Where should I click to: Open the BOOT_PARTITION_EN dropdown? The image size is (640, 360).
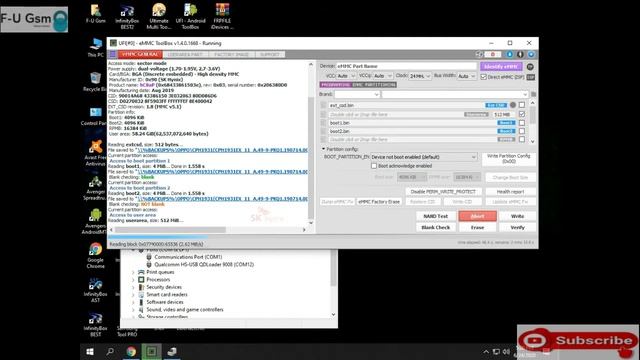click(x=424, y=157)
